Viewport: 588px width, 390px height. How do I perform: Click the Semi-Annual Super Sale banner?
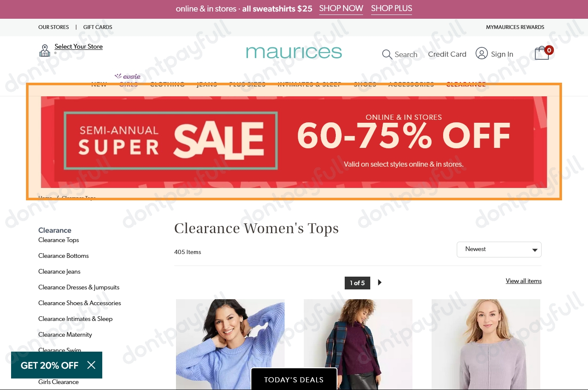pyautogui.click(x=294, y=142)
